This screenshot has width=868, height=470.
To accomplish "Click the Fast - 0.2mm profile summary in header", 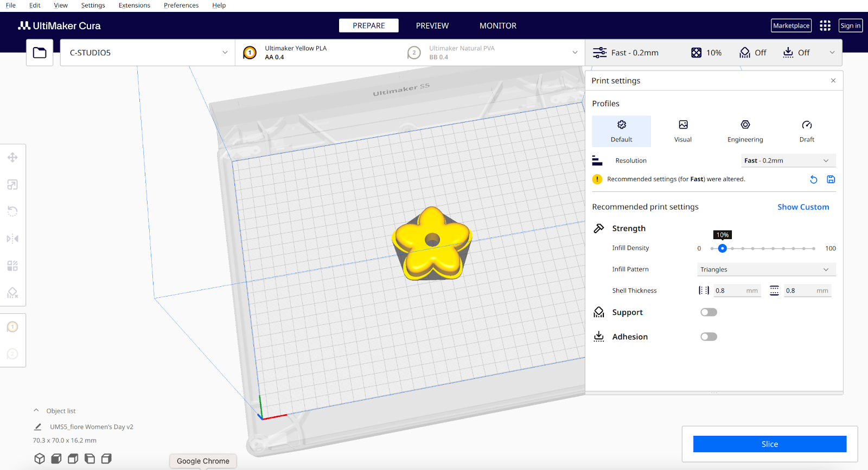I will pos(635,53).
